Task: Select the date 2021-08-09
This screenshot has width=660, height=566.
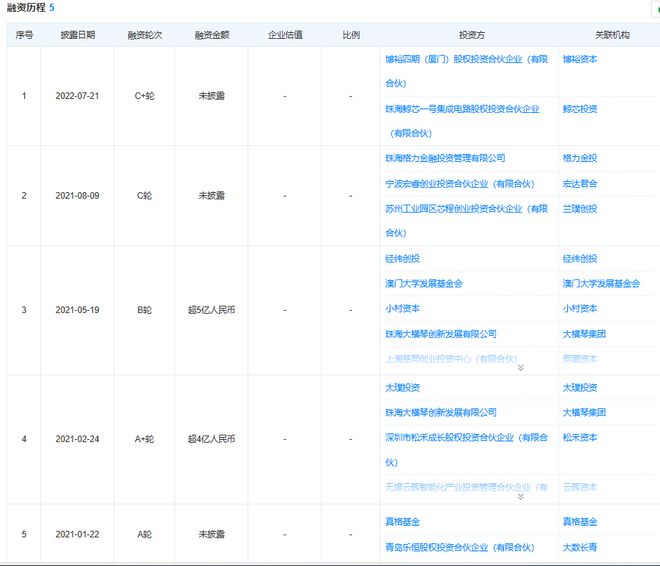Action: (x=77, y=196)
